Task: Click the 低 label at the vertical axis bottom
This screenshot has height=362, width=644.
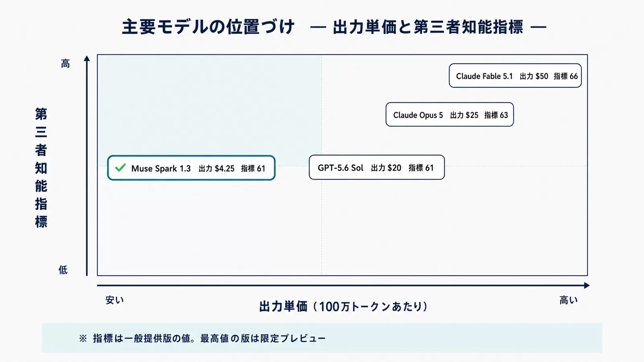Action: (63, 270)
